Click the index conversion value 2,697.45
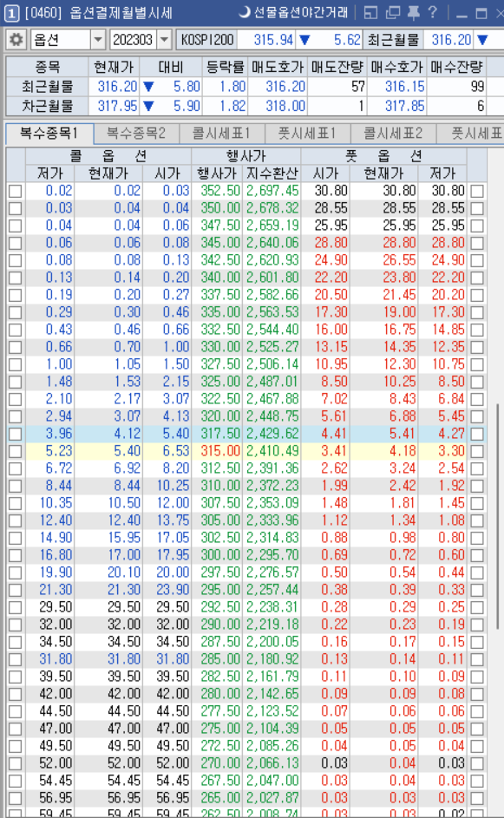Viewport: 504px width, 818px height. click(x=272, y=191)
